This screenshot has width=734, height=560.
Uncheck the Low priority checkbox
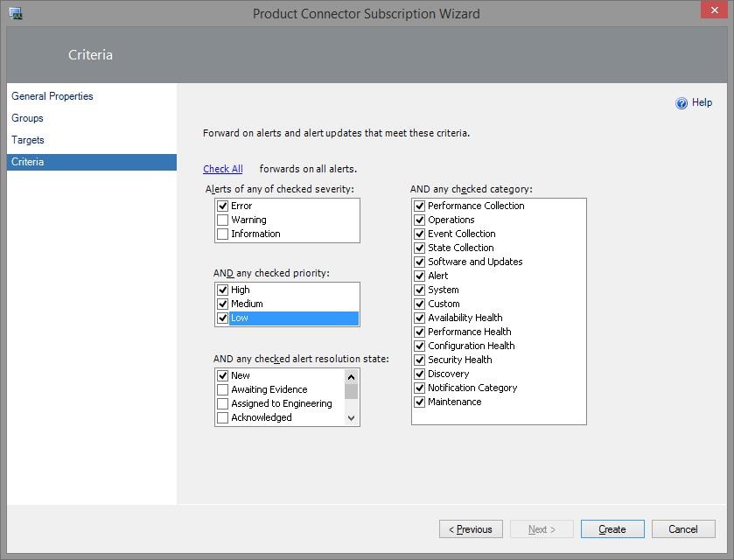(x=222, y=318)
